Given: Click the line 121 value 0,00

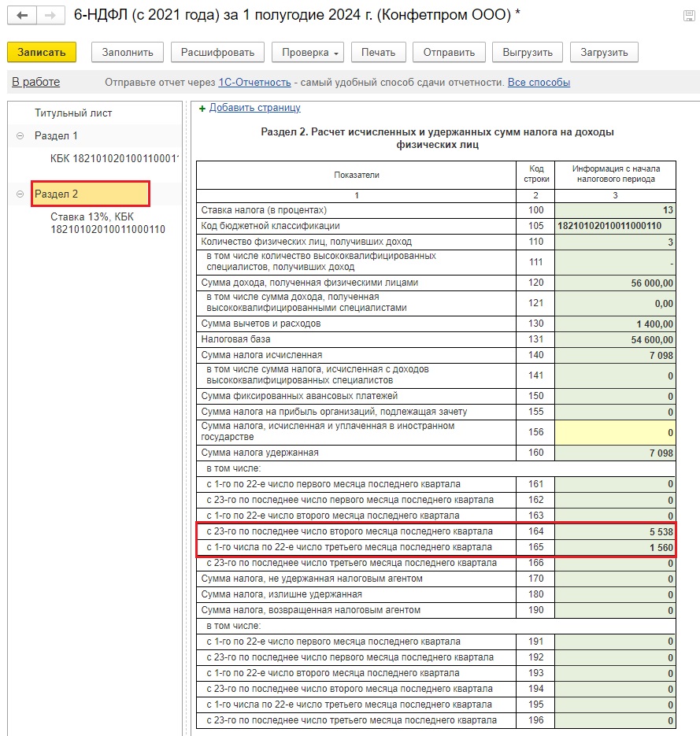Looking at the screenshot, I should point(615,303).
